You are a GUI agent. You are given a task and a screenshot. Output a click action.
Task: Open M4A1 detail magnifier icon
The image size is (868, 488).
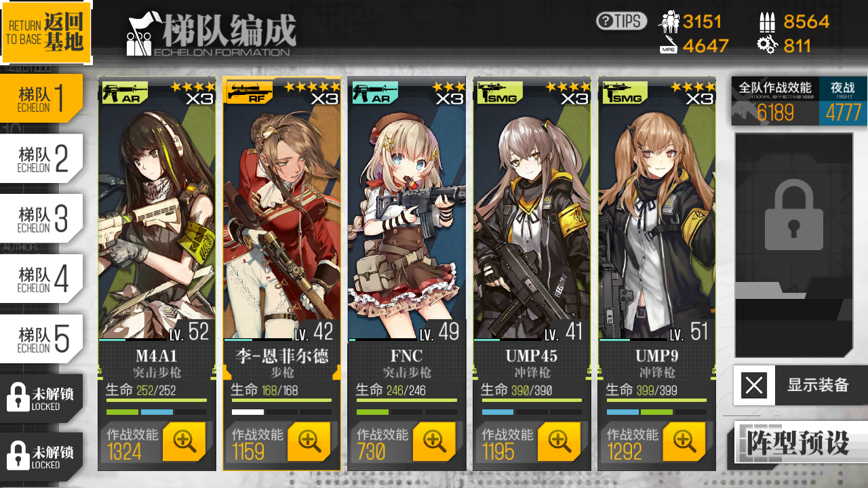click(184, 442)
